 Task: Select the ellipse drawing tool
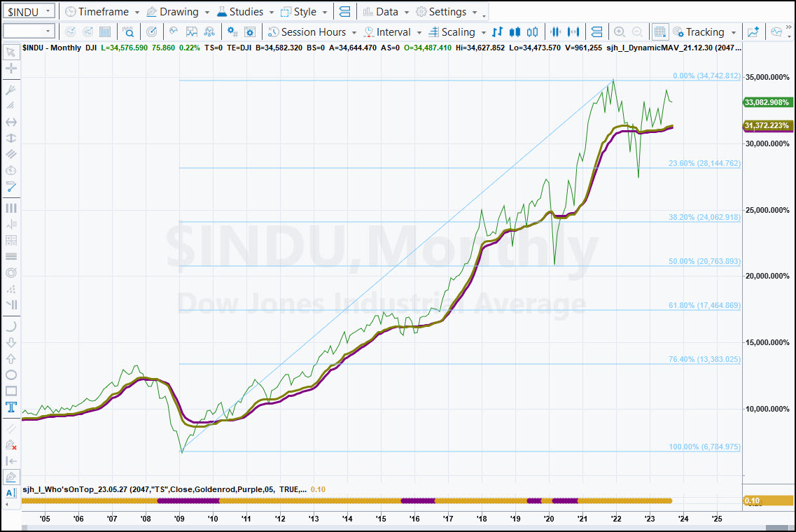pos(11,375)
